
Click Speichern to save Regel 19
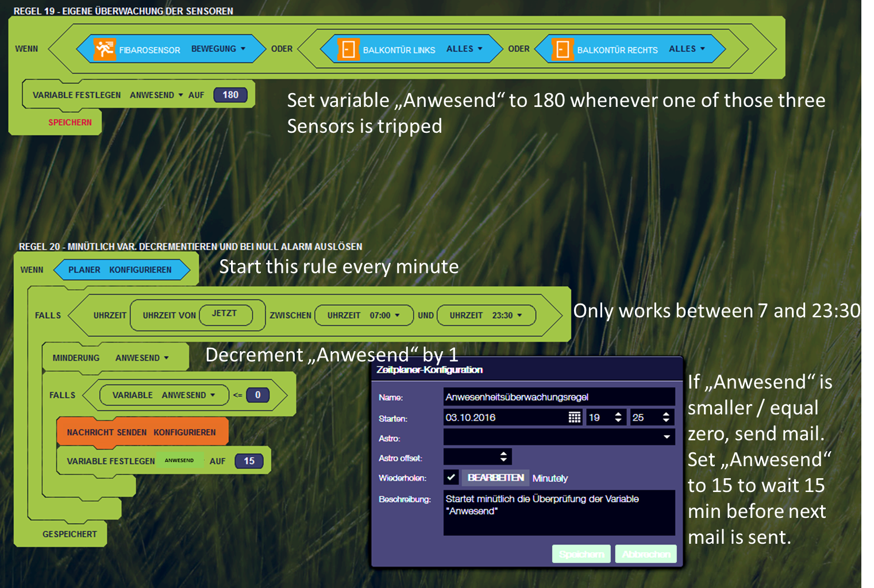[x=70, y=122]
